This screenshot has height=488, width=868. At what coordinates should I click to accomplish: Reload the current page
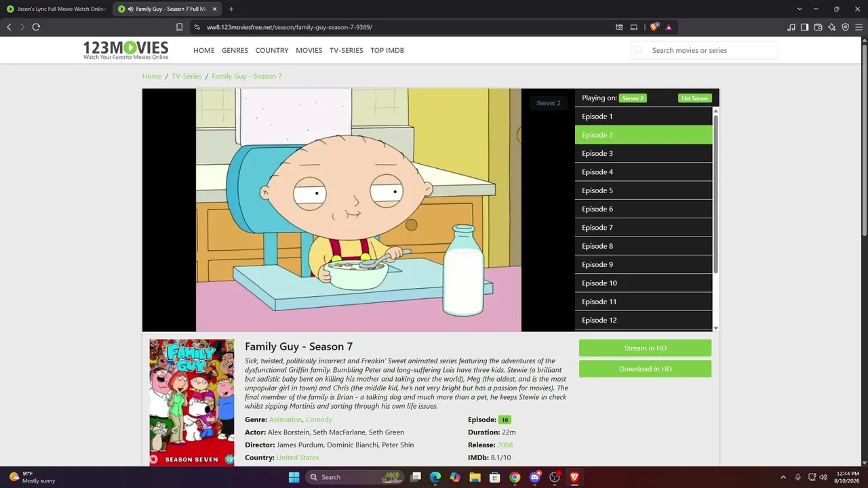click(x=36, y=27)
